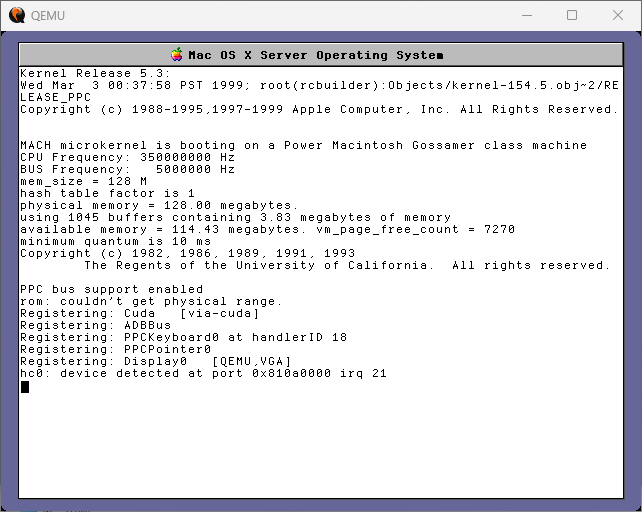Click the hc0: device detected line
This screenshot has width=642, height=512.
[x=203, y=373]
